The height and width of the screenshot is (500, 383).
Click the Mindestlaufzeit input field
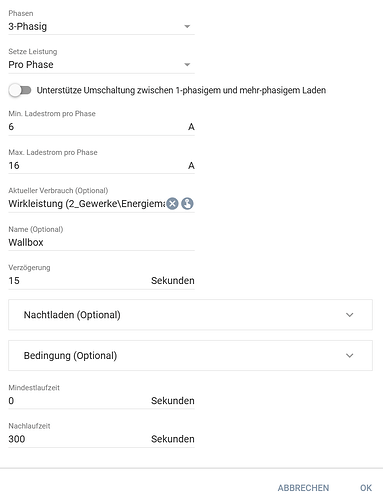click(x=78, y=400)
